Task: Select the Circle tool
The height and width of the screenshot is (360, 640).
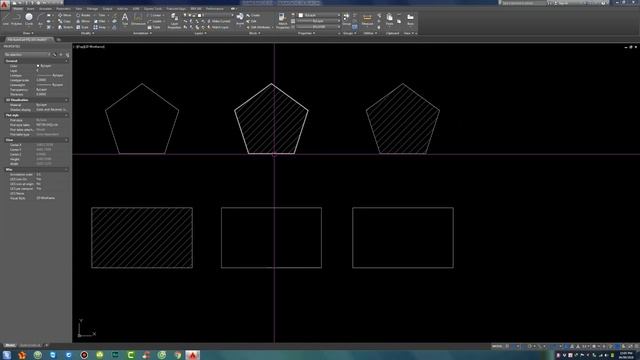Action: click(29, 19)
